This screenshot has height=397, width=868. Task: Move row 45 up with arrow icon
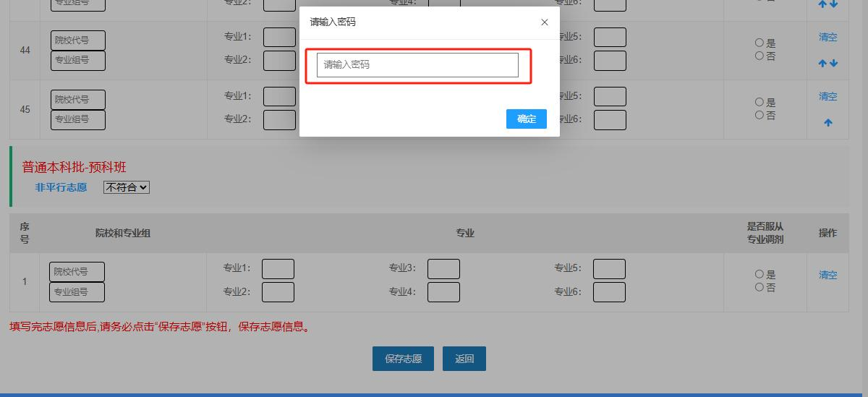tap(828, 123)
